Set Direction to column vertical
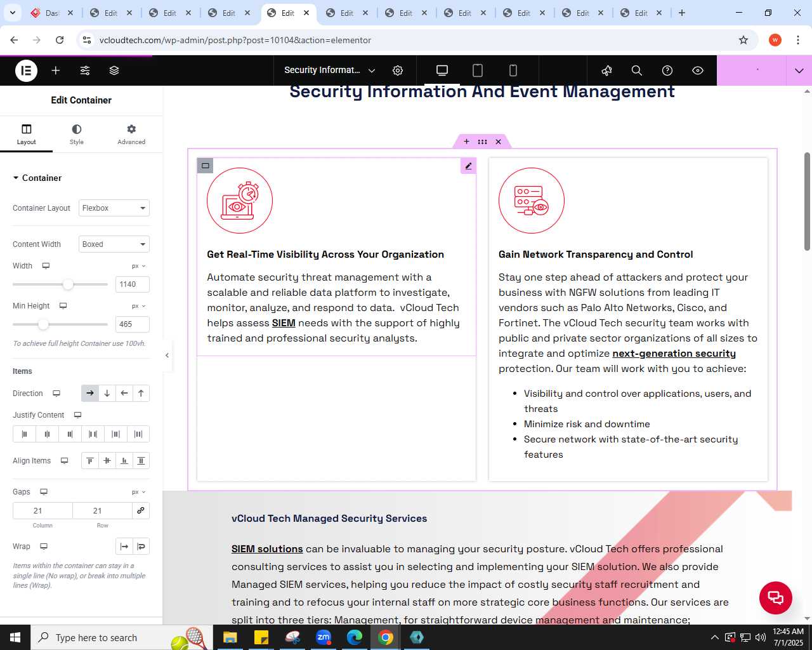This screenshot has height=650, width=812. 107,394
